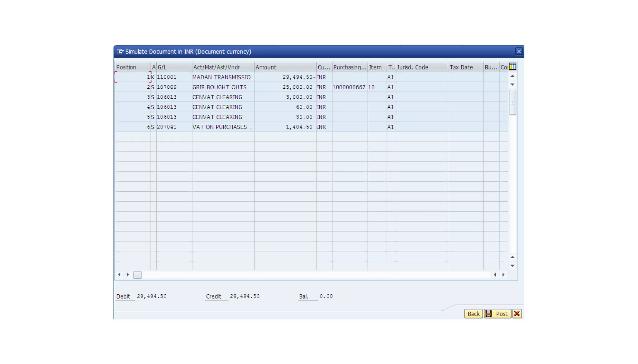Click the dialog title bar menu icon
The height and width of the screenshot is (364, 638).
pos(120,52)
